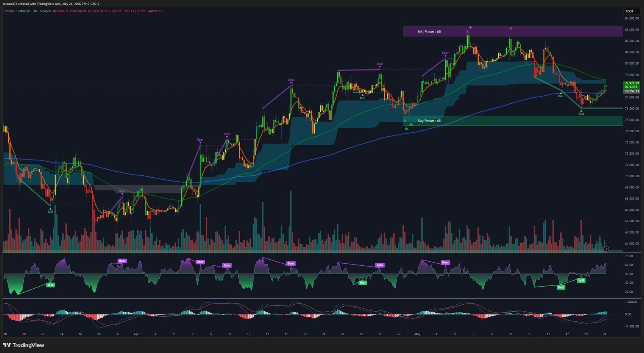The image size is (644, 353).
Task: Click the gray 77,552.23 price label
Action: coord(632,91)
